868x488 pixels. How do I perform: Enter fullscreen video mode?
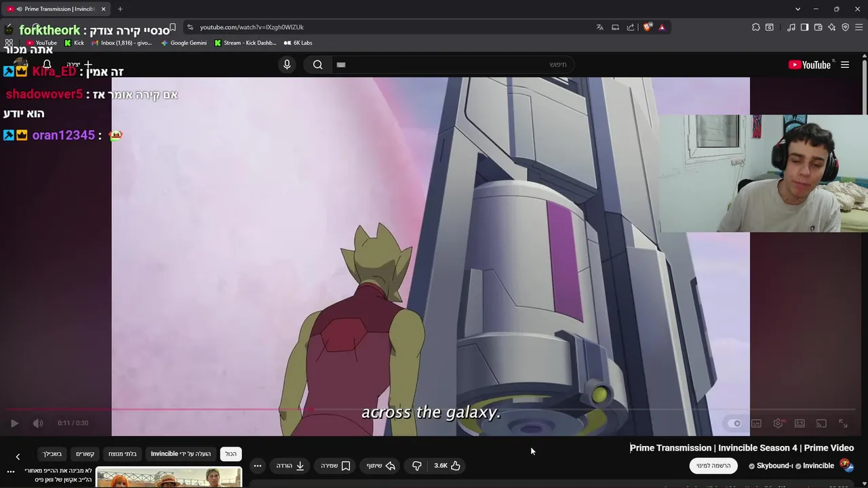point(843,424)
